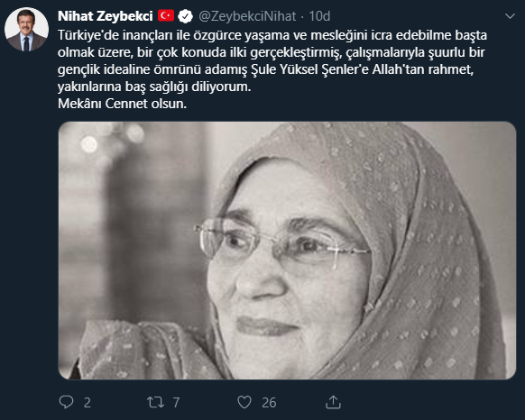The height and width of the screenshot is (420, 525).
Task: Click the reply speech bubble icon
Action: [66, 402]
